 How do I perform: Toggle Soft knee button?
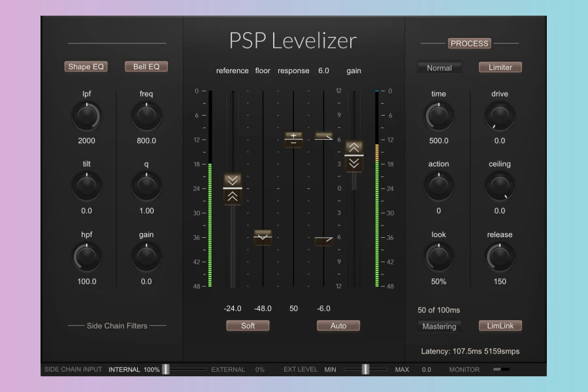click(x=248, y=325)
